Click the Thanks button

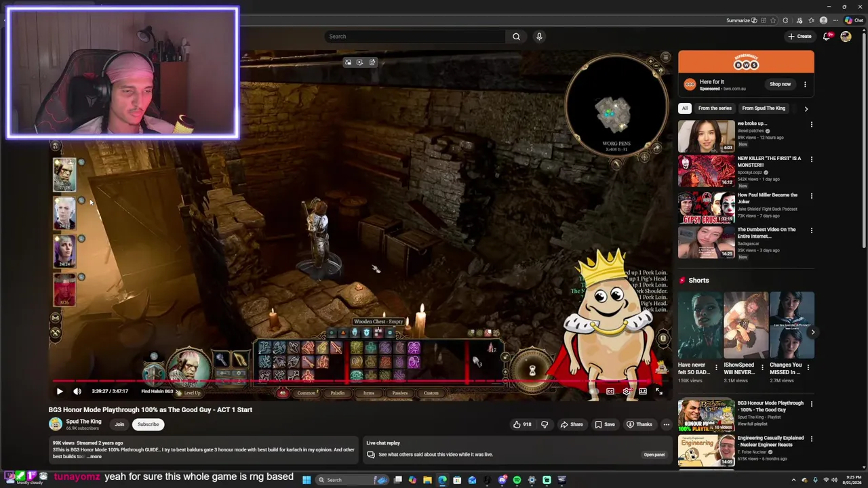coord(639,424)
